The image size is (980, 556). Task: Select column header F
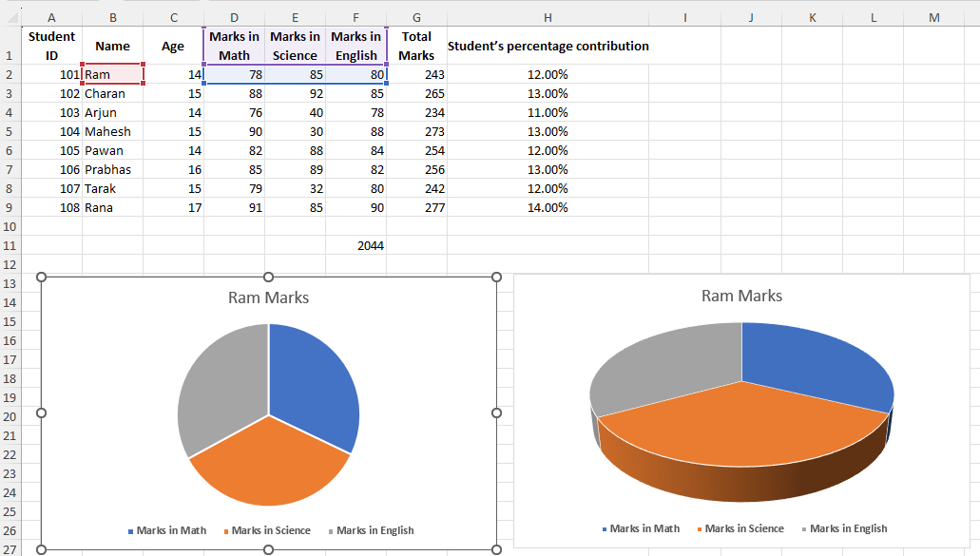click(355, 16)
